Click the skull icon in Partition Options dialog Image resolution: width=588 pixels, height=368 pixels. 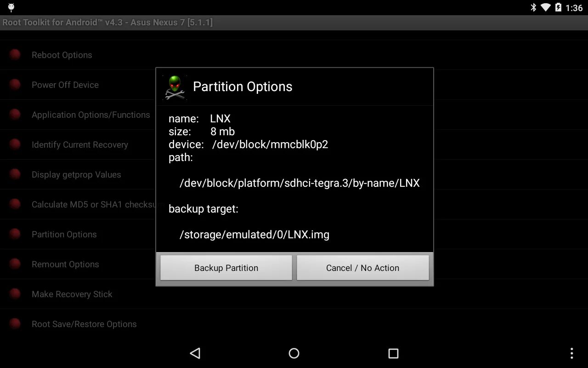pos(175,87)
